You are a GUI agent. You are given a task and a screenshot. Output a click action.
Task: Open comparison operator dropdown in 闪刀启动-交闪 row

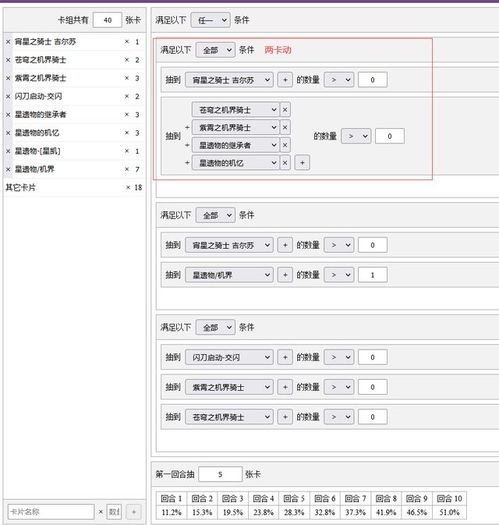pos(339,357)
